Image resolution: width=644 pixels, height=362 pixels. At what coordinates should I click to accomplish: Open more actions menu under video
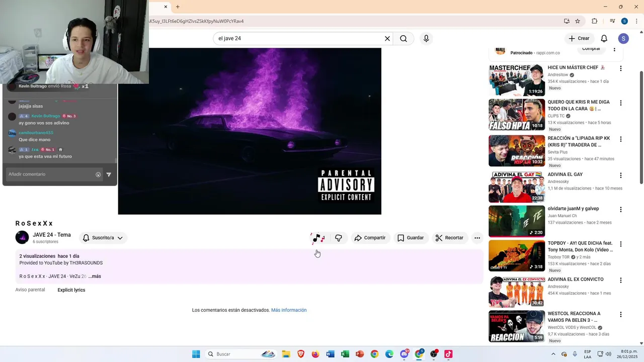[477, 238]
